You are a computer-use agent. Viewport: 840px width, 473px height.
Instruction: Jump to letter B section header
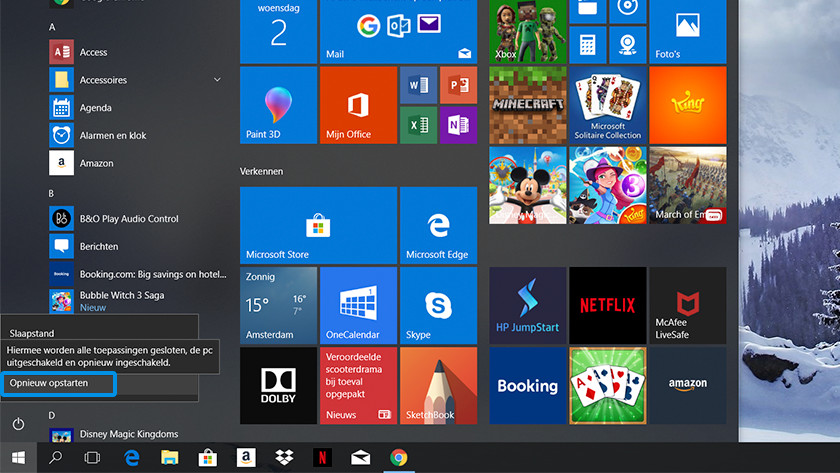[51, 193]
